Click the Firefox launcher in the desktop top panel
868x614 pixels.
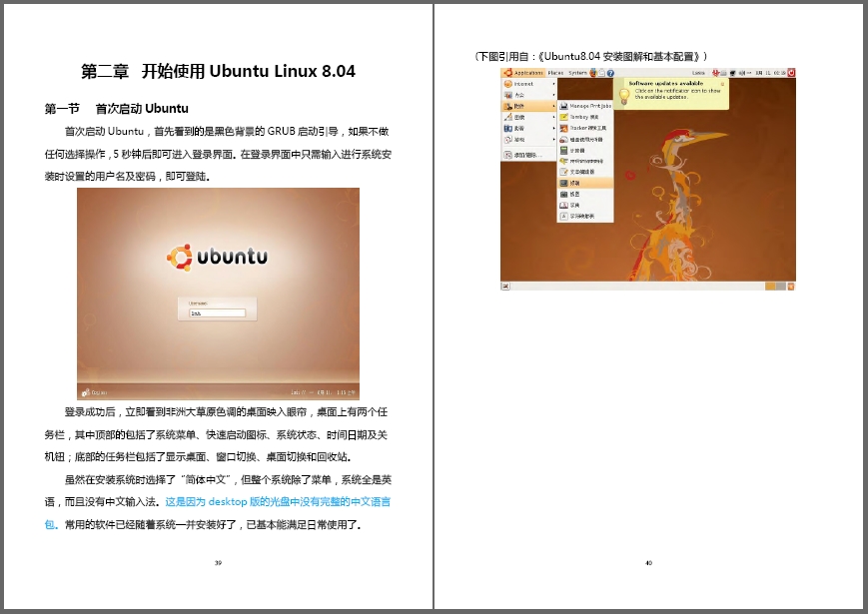click(593, 73)
